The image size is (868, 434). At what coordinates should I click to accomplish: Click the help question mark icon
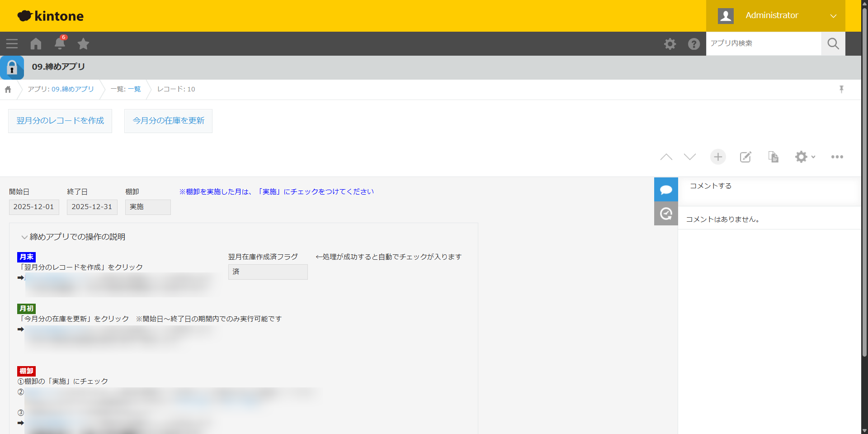coord(693,44)
